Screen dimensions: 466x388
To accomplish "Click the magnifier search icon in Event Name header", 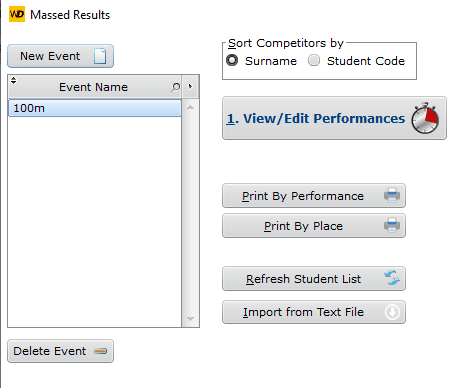I will coord(175,87).
